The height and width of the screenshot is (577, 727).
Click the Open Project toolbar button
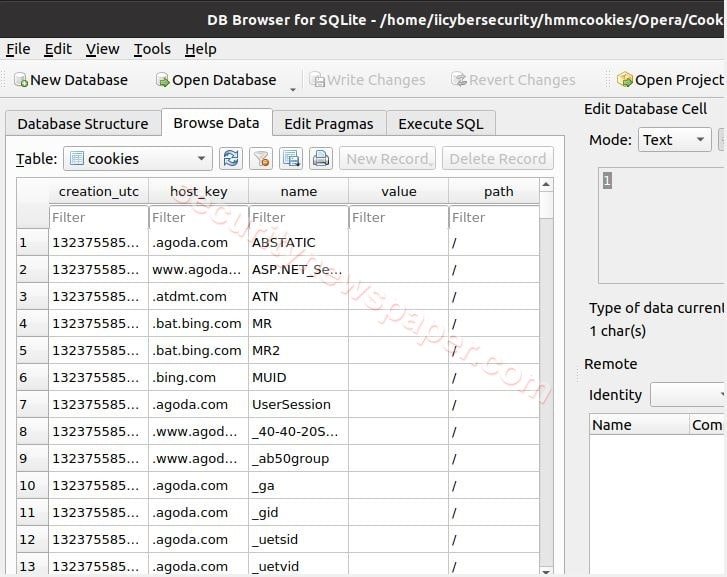(670, 80)
